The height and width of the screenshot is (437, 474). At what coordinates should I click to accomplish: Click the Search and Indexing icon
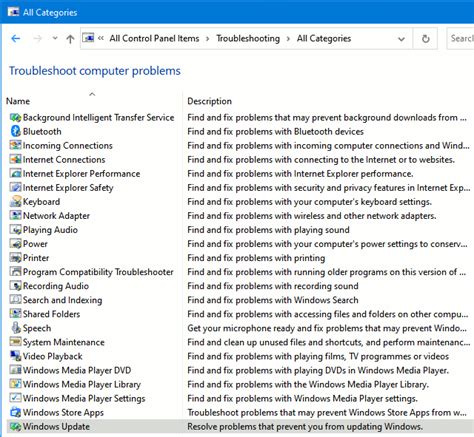click(x=15, y=300)
